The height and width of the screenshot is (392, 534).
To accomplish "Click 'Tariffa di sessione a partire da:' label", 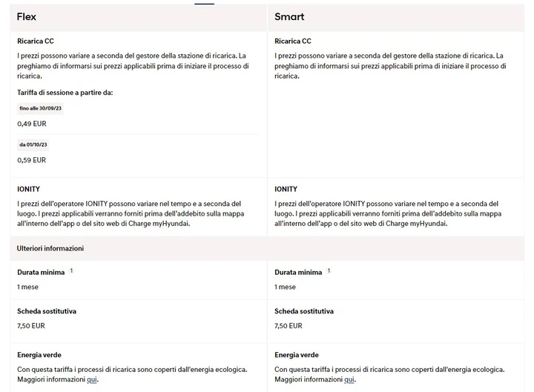I will pos(65,93).
